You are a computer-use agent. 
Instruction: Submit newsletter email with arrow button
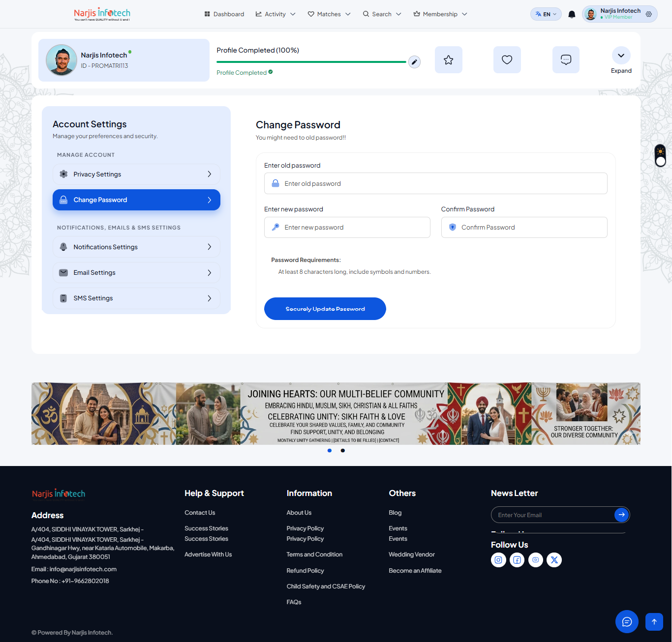pos(622,515)
